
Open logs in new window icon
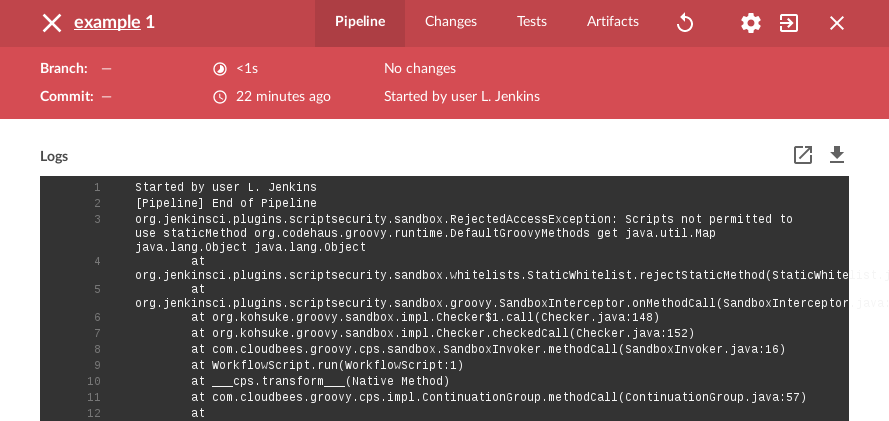(803, 155)
